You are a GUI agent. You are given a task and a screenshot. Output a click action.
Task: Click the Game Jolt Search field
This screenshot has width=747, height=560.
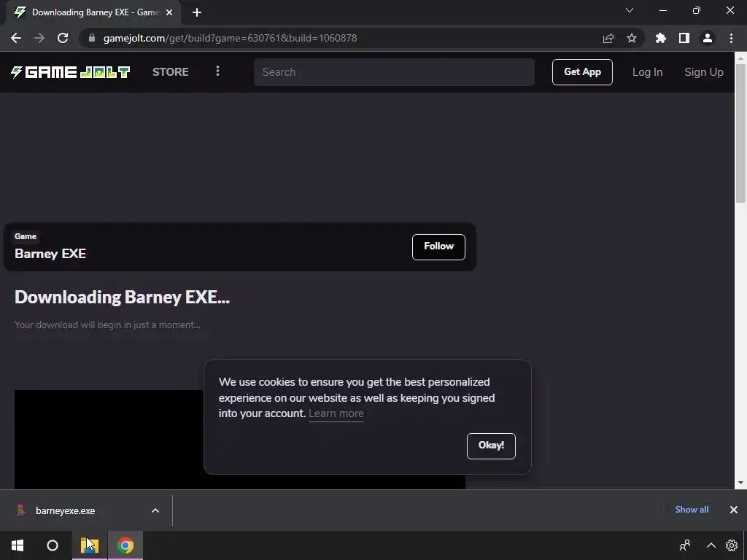click(394, 72)
